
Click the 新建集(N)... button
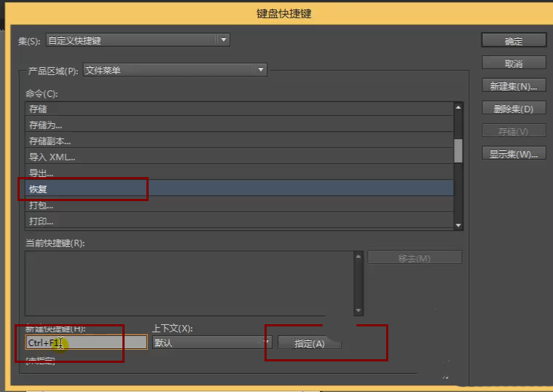click(x=514, y=86)
